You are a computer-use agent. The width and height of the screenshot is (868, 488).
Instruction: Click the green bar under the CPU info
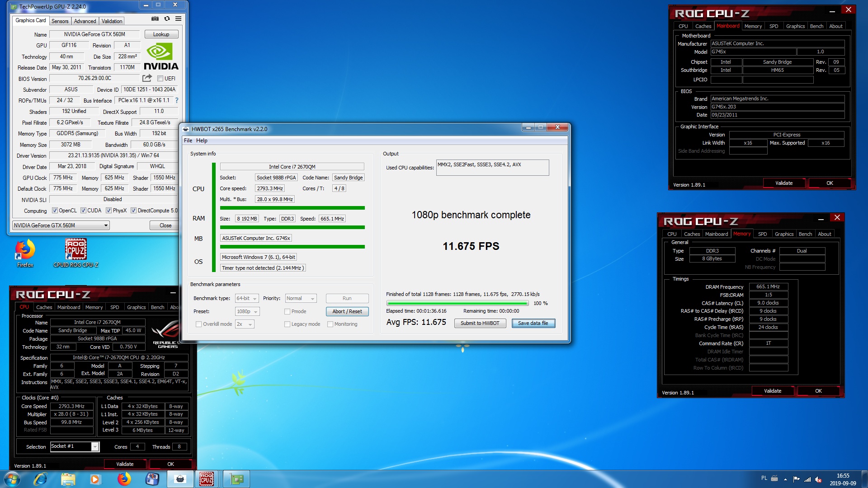[x=292, y=208]
